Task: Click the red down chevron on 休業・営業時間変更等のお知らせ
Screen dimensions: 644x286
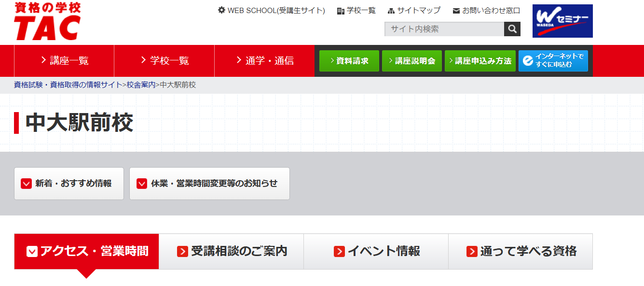Action: 142,184
